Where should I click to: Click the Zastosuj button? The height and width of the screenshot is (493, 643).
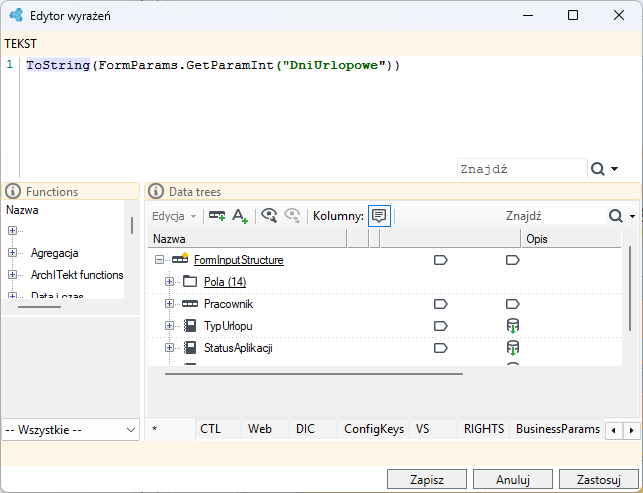[x=599, y=479]
